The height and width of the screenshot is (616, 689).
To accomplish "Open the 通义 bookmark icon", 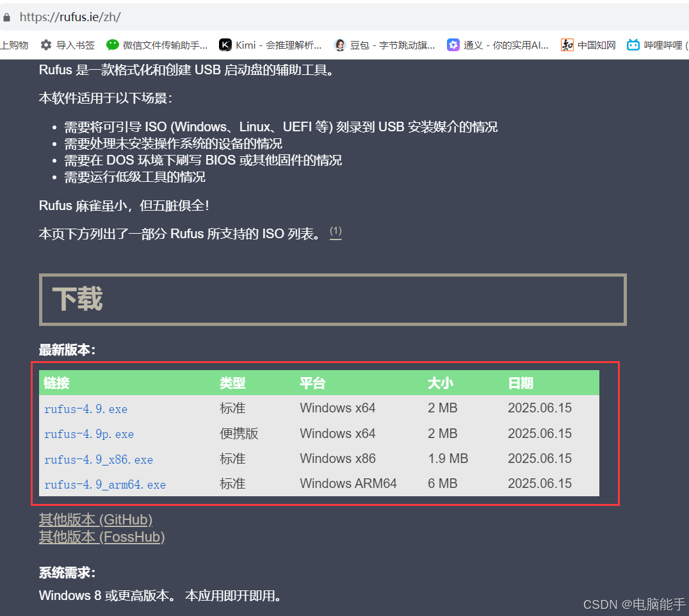I will point(453,45).
